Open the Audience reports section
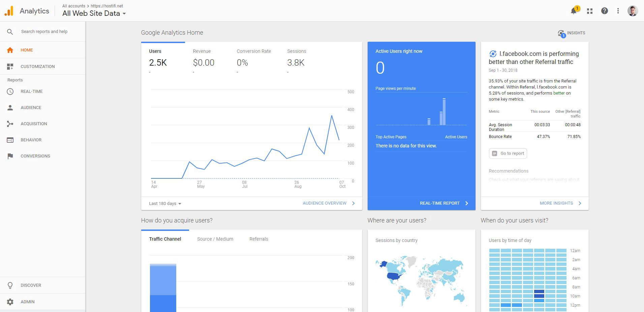 pyautogui.click(x=42, y=108)
